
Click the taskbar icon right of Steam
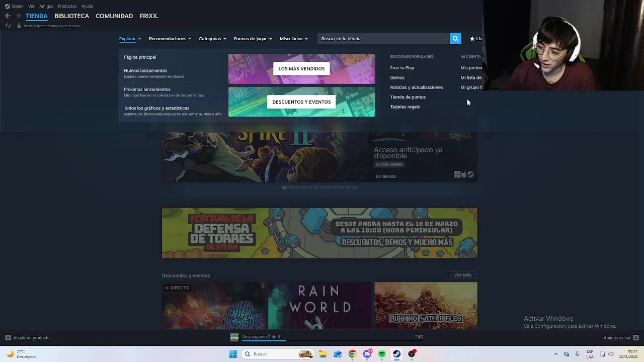412,354
